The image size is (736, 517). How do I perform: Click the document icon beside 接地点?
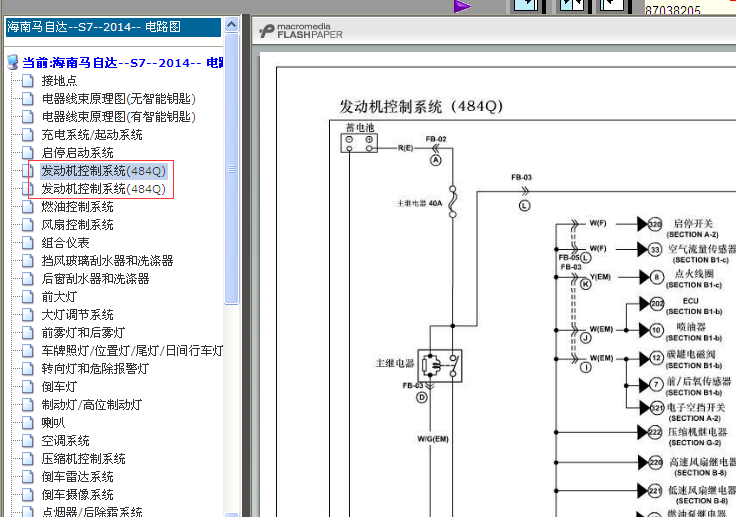pyautogui.click(x=28, y=81)
